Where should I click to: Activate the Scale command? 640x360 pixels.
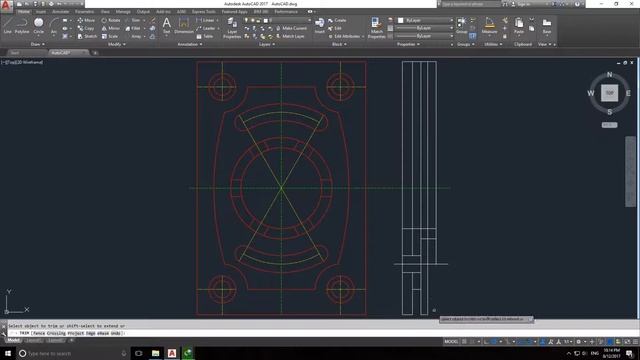[109, 36]
